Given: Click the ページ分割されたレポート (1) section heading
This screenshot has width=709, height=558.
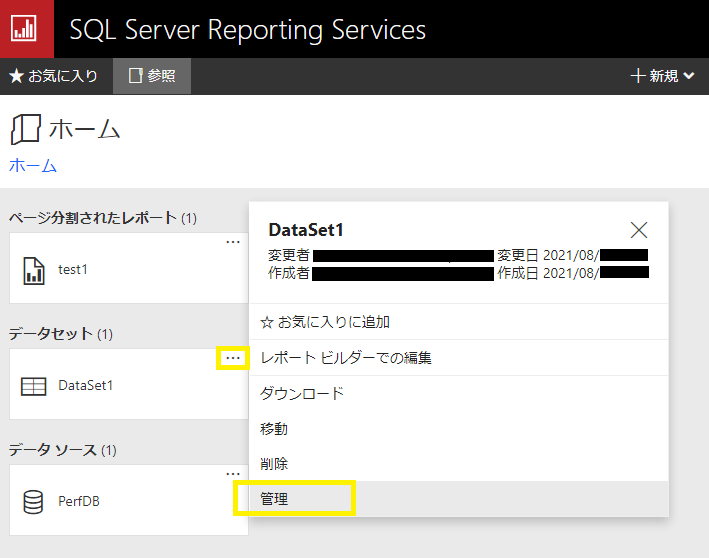Looking at the screenshot, I should coord(103,218).
